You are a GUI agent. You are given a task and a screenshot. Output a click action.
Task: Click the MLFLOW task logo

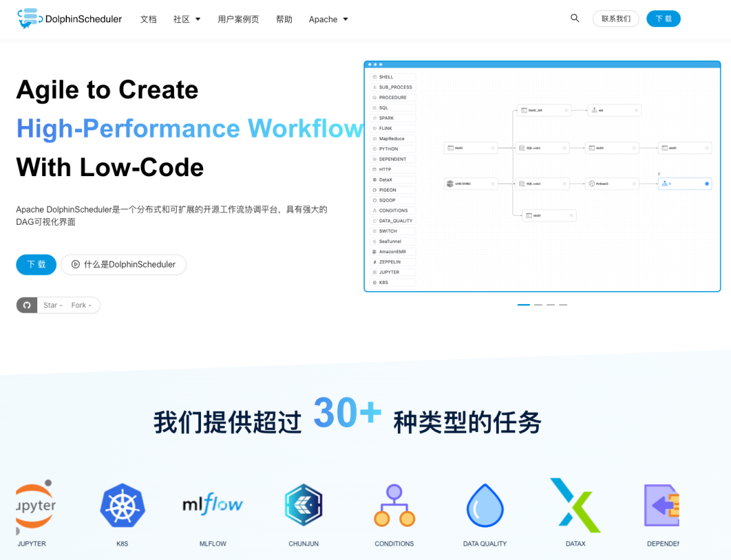[x=213, y=504]
